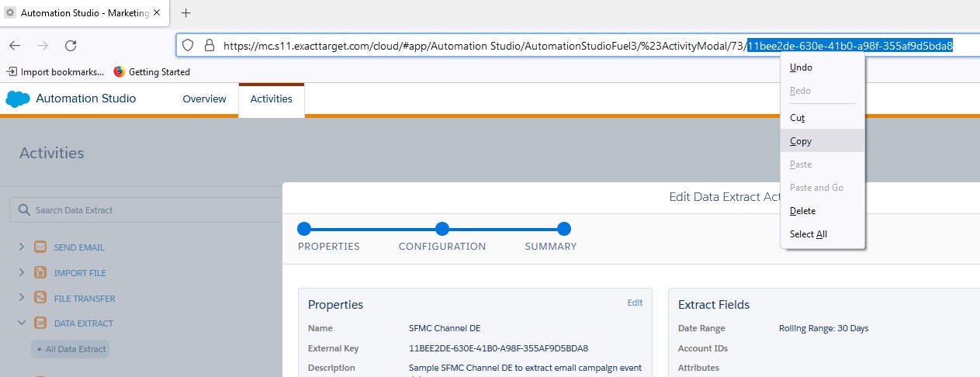This screenshot has height=377, width=980.
Task: Click the Search Data Extract field
Action: 147,210
